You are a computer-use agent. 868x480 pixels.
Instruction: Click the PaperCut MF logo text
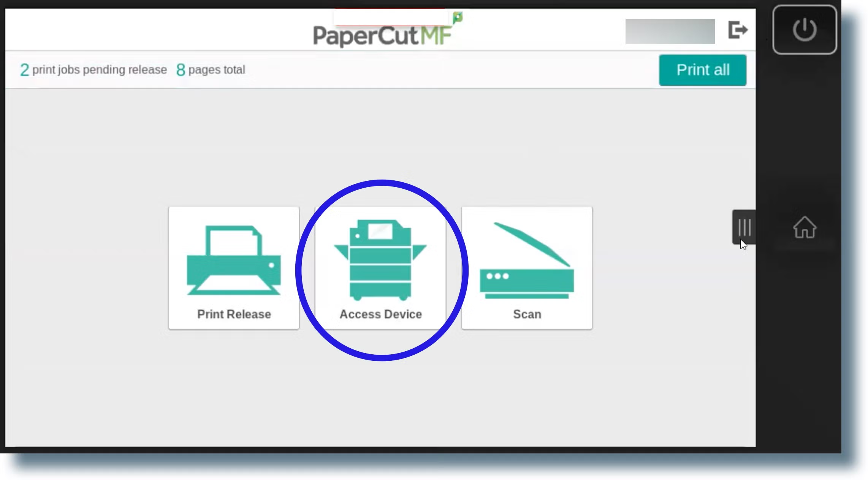point(382,36)
